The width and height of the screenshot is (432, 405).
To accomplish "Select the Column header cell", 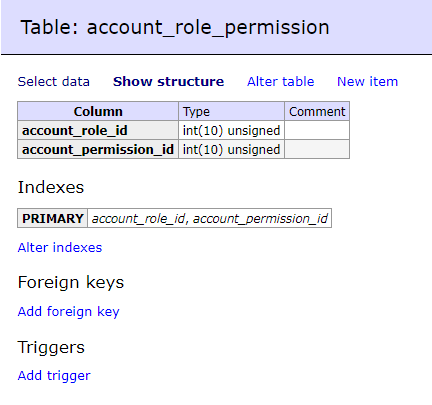I will pos(98,111).
